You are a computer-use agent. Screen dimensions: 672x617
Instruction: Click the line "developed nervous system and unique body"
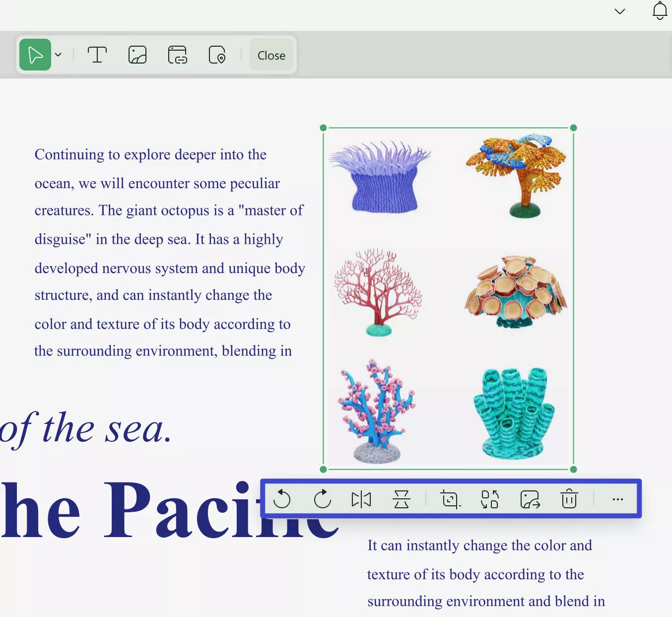(170, 268)
